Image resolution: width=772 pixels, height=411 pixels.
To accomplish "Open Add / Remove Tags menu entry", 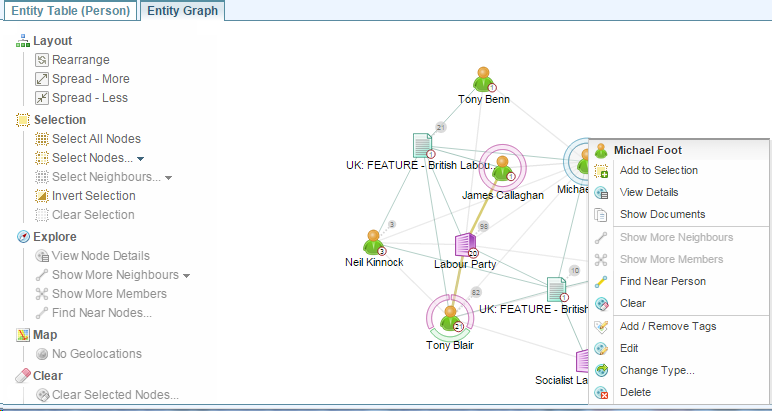I will (668, 326).
